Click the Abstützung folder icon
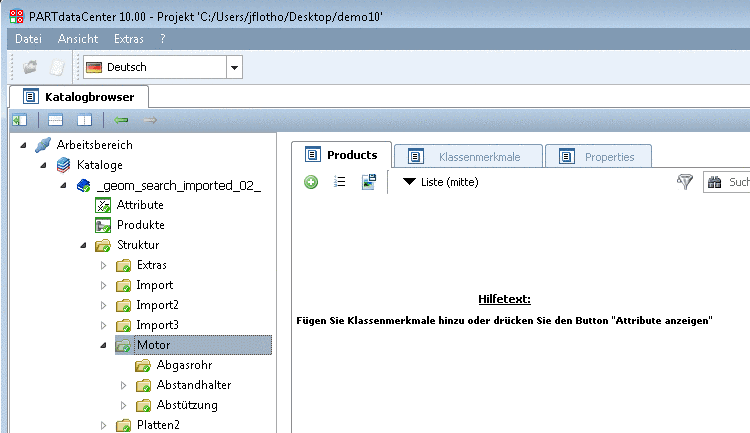The width and height of the screenshot is (750, 433). pos(143,405)
